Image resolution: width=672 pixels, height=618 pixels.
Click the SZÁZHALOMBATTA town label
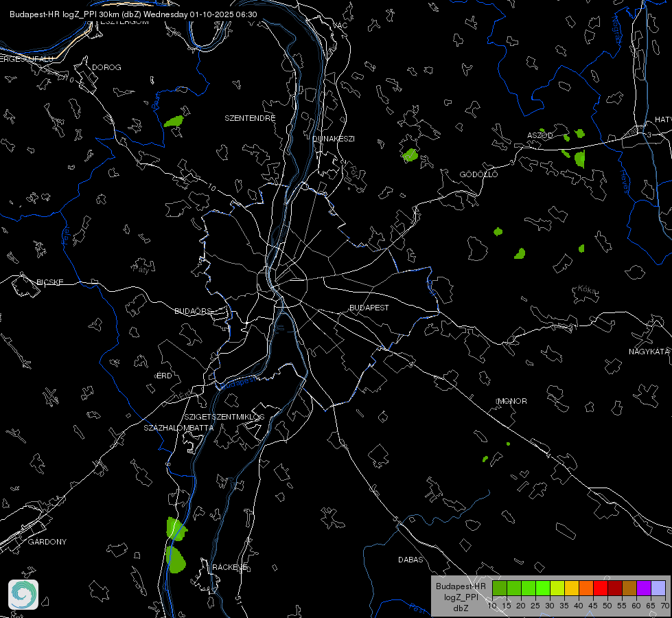point(178,428)
